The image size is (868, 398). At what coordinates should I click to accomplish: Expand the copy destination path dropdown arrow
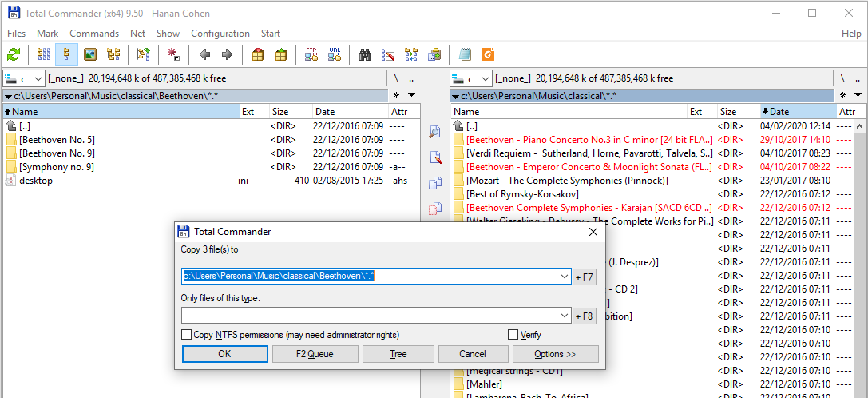pyautogui.click(x=565, y=276)
